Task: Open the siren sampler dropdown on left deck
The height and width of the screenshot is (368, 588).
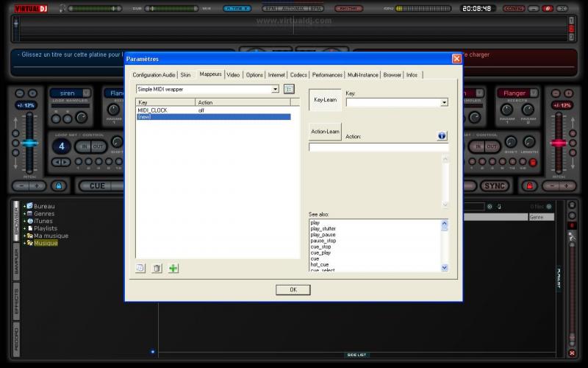Action: click(x=86, y=93)
